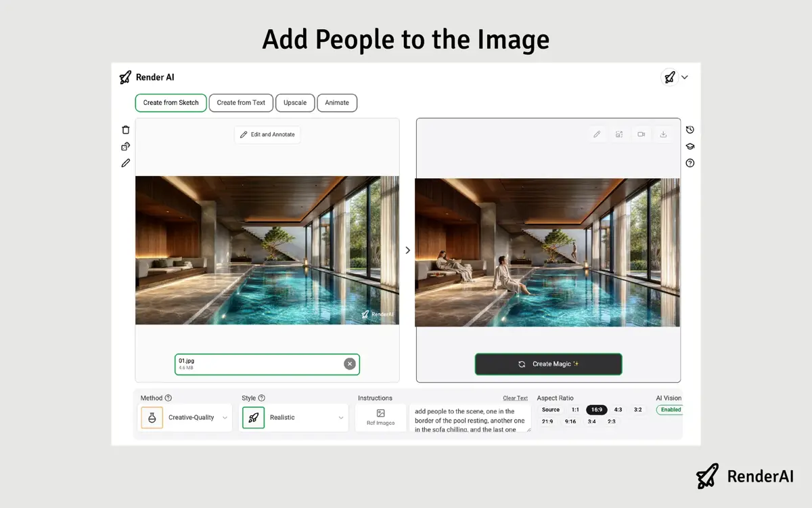Click video camera animate icon above result

(641, 134)
